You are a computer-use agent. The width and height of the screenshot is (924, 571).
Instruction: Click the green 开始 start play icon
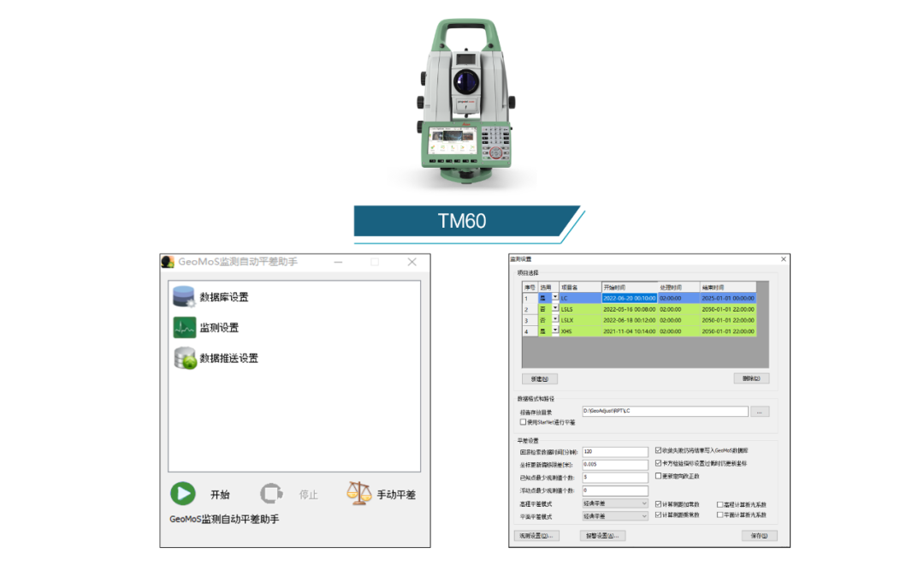click(183, 494)
